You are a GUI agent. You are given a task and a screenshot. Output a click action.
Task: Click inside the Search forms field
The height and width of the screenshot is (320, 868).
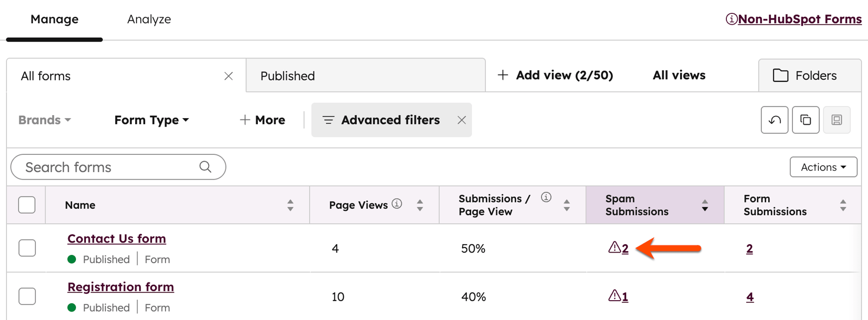click(99, 167)
